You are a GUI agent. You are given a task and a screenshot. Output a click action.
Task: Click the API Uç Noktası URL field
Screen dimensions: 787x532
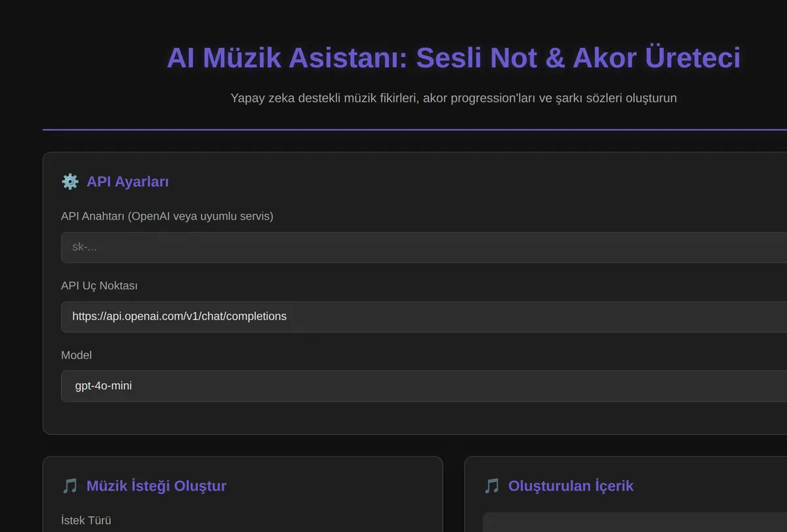(x=424, y=317)
